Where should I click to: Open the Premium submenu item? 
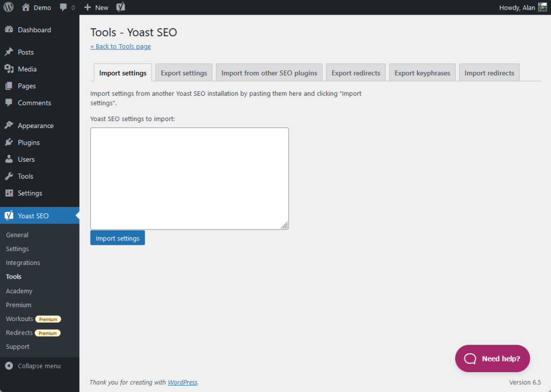pyautogui.click(x=19, y=305)
